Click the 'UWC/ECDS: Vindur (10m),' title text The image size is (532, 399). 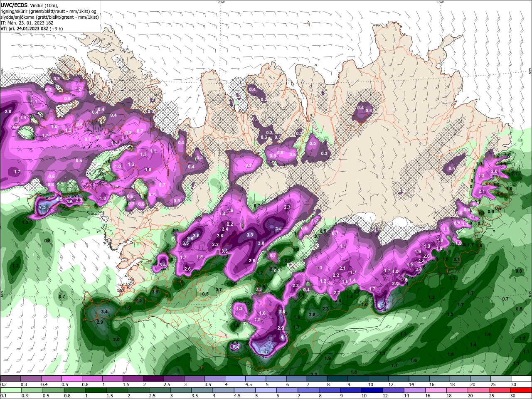click(30, 5)
